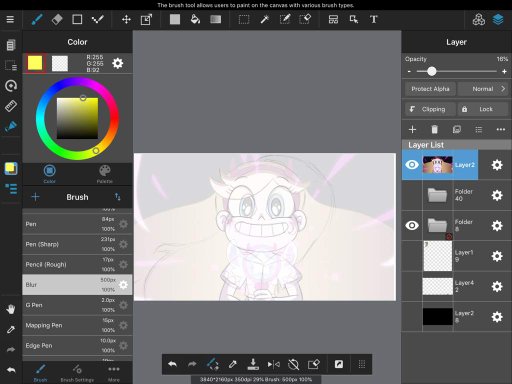Open the hamburger main menu
The height and width of the screenshot is (384, 512).
click(10, 19)
